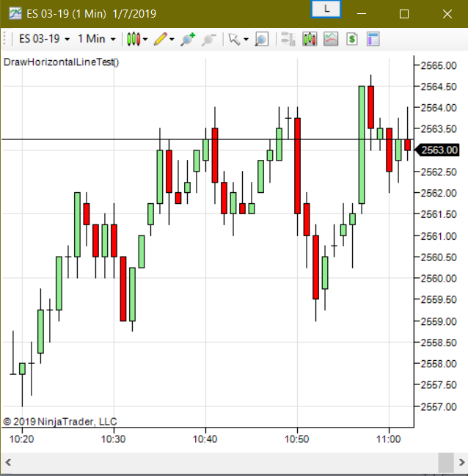Image resolution: width=468 pixels, height=476 pixels.
Task: Open the Indicators chart icon
Action: (x=331, y=39)
